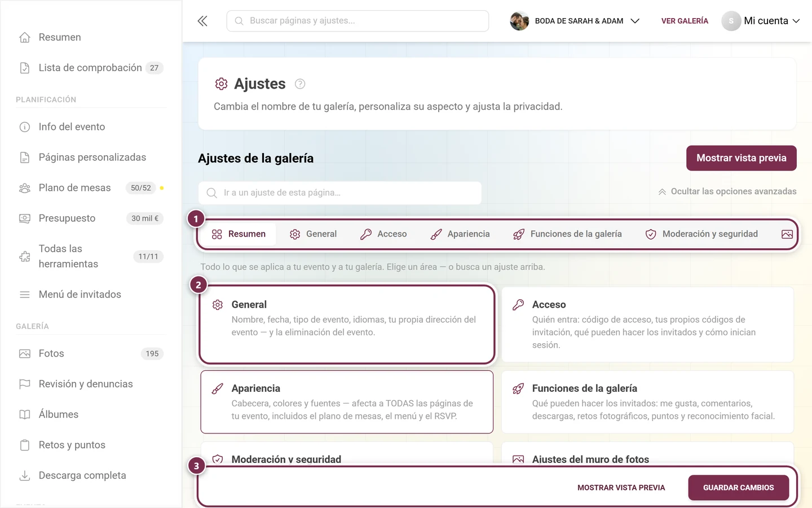Switch to the General settings tab
The image size is (812, 508).
point(313,234)
